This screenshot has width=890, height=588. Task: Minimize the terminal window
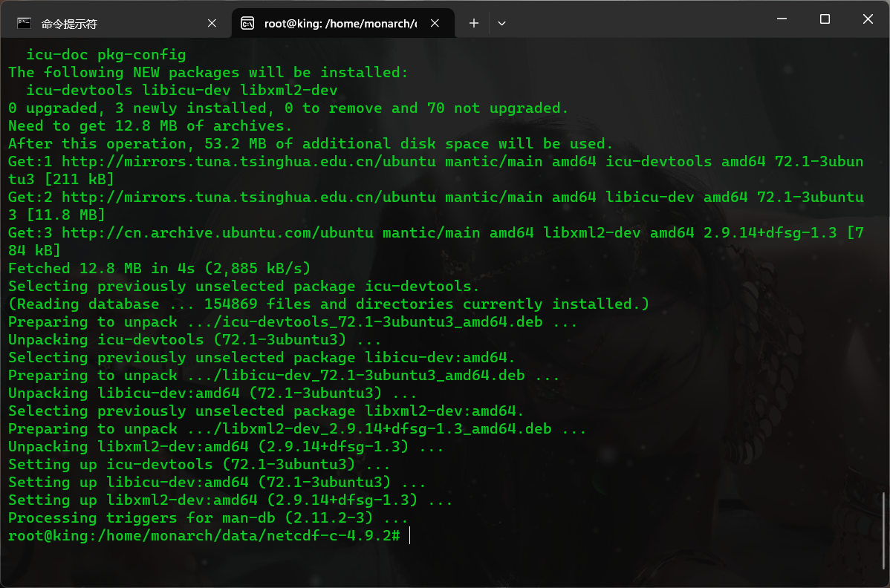pos(782,19)
